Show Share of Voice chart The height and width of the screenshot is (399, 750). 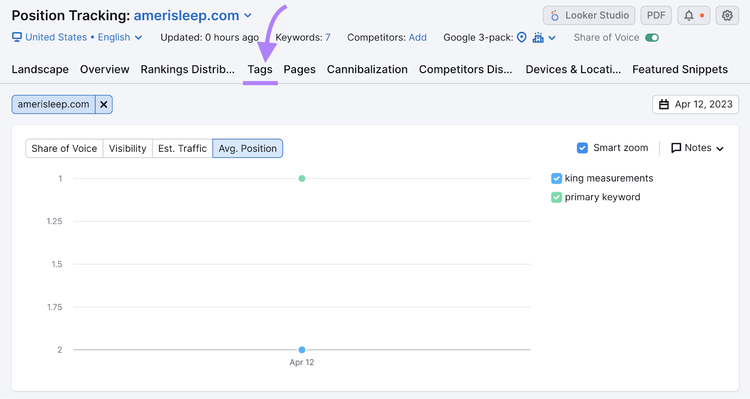[x=64, y=148]
